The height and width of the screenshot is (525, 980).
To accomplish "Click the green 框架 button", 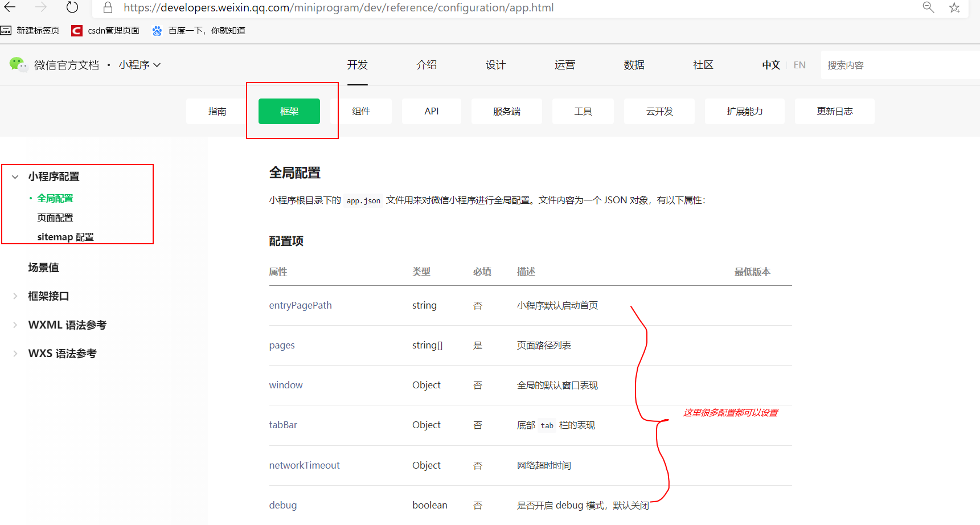I will click(289, 111).
